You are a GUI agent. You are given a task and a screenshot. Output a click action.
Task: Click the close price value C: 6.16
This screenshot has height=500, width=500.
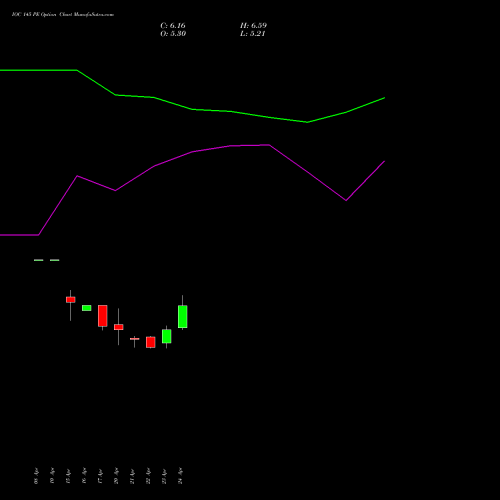coord(173,26)
